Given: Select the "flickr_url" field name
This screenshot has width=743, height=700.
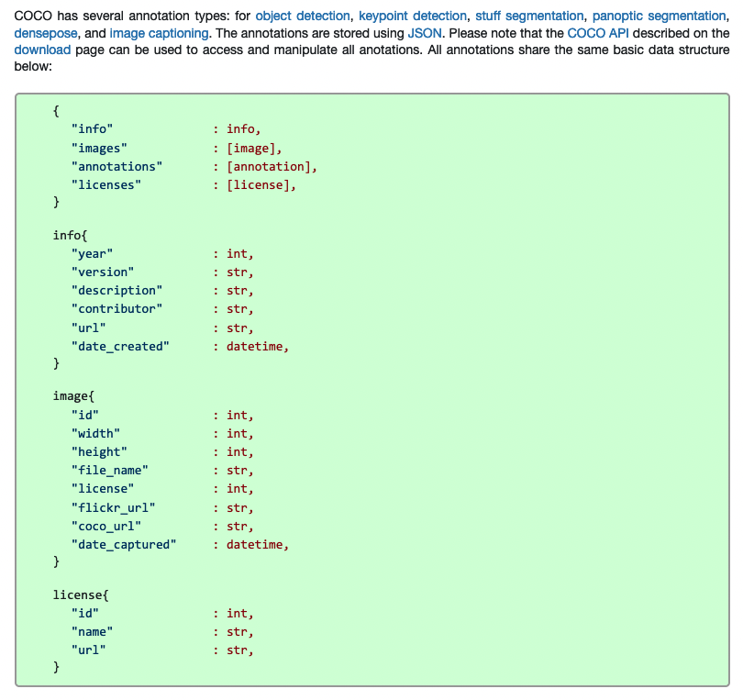Looking at the screenshot, I should point(113,508).
